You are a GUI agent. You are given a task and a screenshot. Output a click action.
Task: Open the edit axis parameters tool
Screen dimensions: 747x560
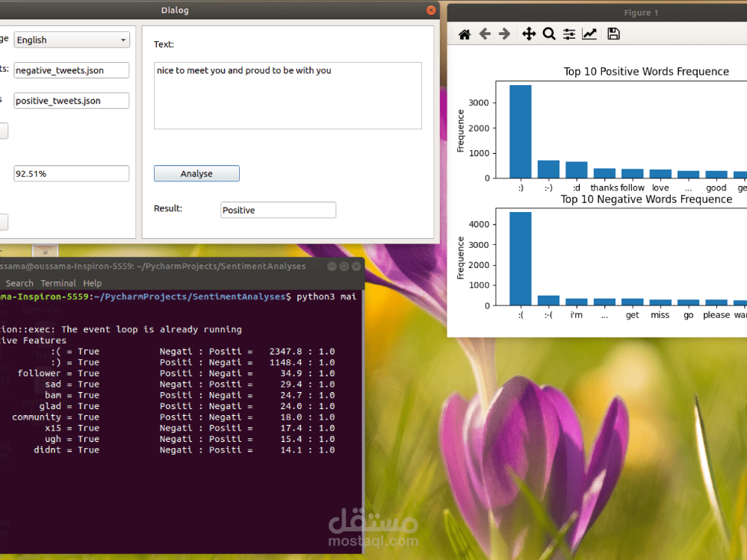[589, 34]
